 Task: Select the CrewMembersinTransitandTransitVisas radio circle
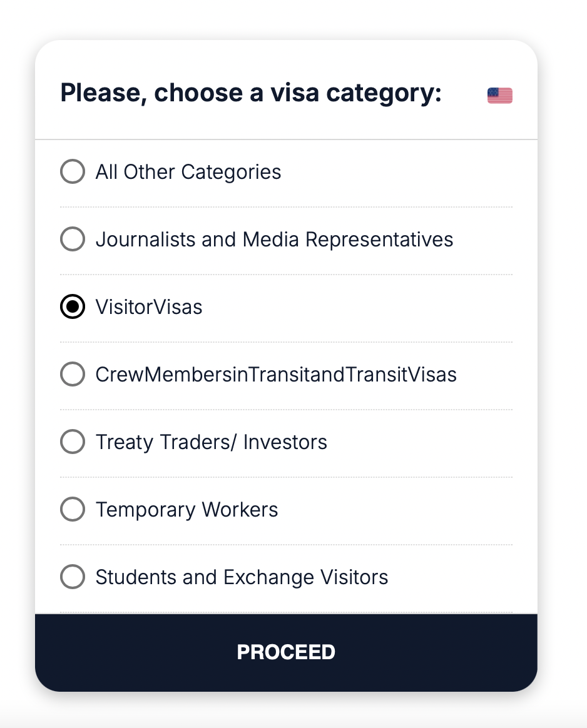pyautogui.click(x=73, y=374)
